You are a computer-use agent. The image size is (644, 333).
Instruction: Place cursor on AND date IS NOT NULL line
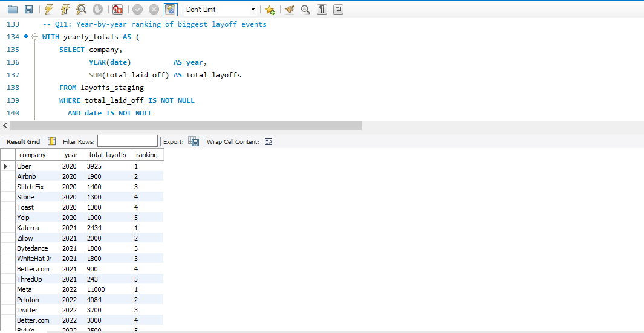point(110,113)
